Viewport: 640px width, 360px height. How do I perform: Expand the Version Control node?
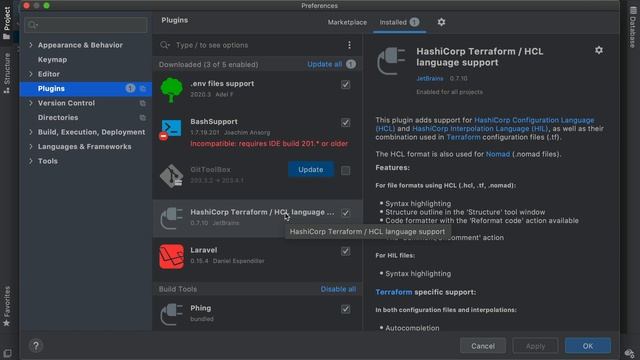(x=31, y=103)
